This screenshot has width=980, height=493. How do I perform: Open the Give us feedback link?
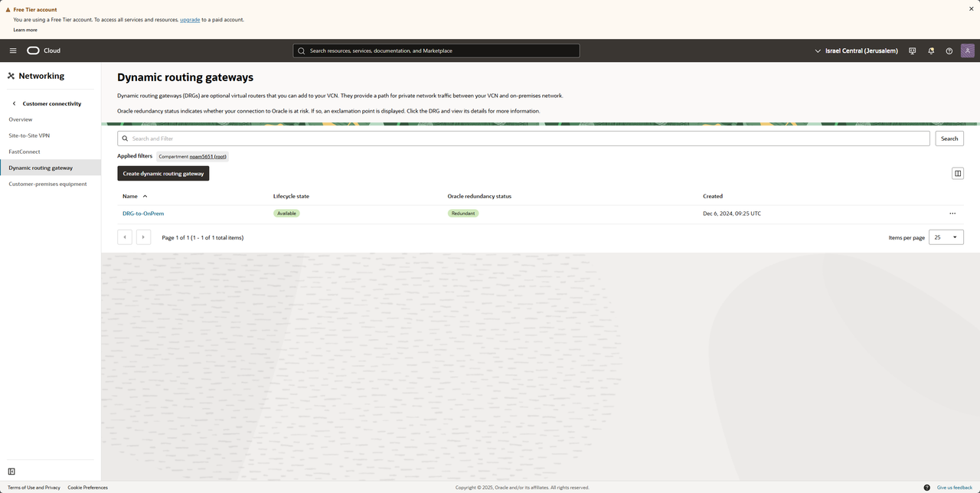(955, 488)
